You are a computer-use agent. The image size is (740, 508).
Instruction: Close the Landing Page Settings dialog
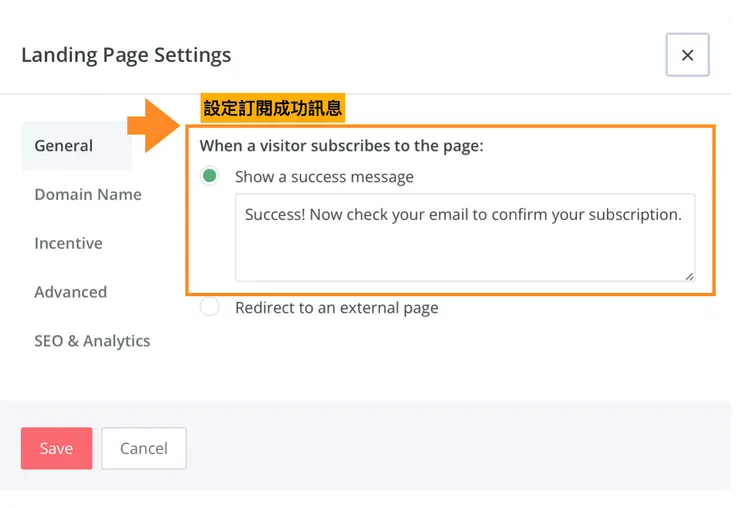(687, 55)
